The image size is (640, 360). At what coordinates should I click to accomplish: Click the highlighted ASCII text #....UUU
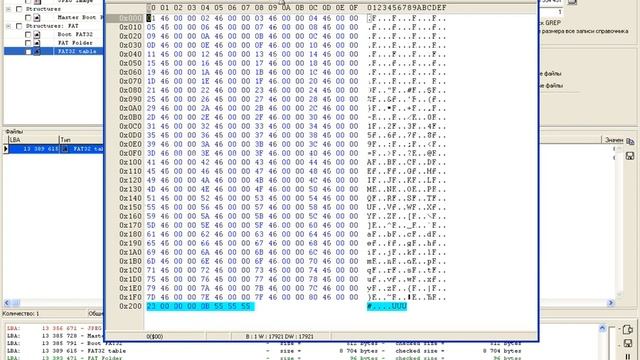point(387,307)
